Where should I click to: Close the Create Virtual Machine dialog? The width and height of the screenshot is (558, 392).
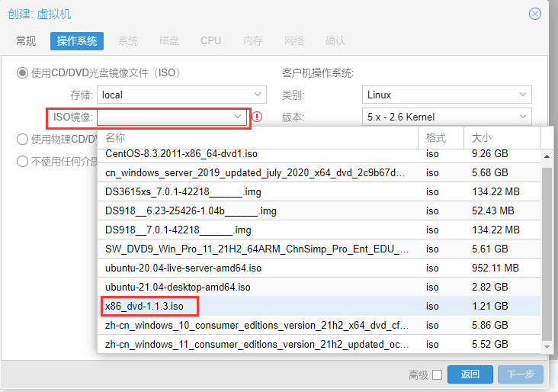535,14
